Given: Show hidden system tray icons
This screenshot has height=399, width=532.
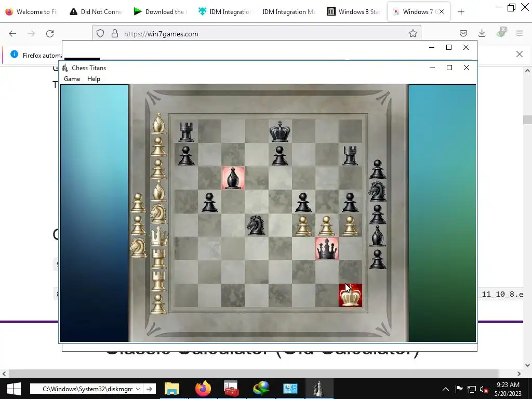Looking at the screenshot, I should click(x=446, y=389).
